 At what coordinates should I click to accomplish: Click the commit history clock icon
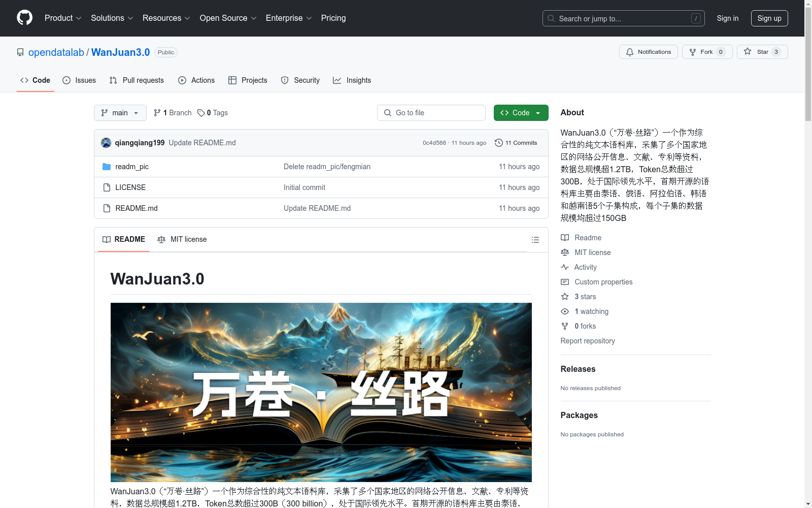(498, 143)
